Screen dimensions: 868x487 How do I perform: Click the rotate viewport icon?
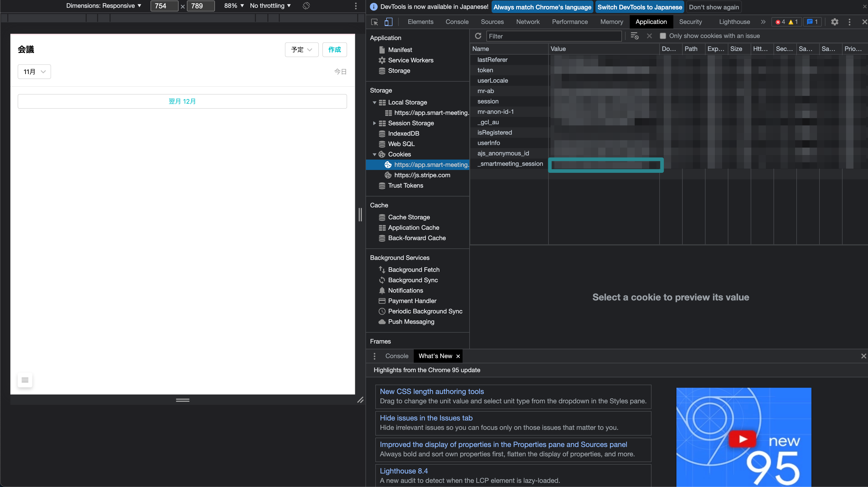pyautogui.click(x=306, y=6)
